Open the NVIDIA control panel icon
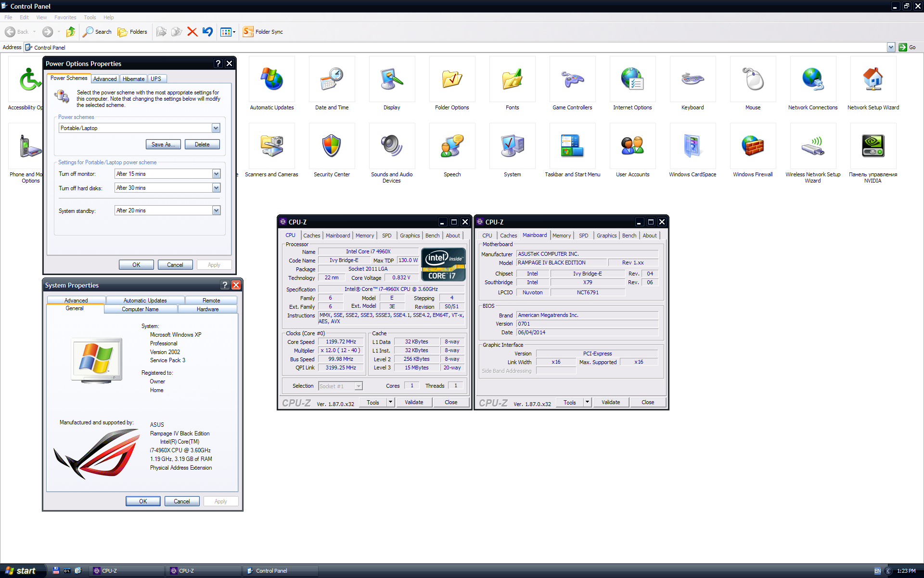Viewport: 924px width, 578px height. 873,146
